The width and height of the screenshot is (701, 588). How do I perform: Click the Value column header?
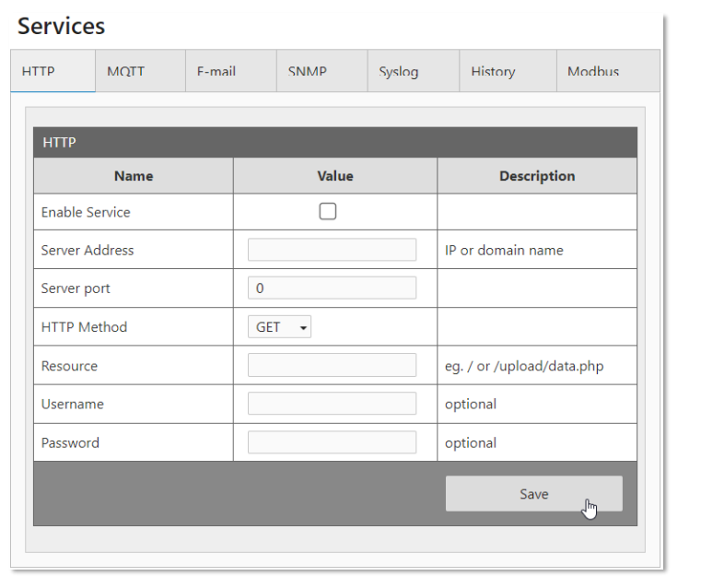[335, 176]
